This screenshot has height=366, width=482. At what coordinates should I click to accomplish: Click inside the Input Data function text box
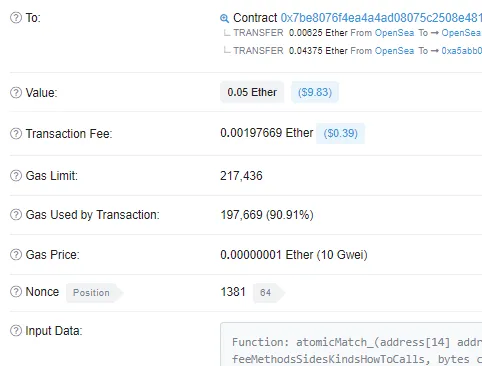coord(351,344)
